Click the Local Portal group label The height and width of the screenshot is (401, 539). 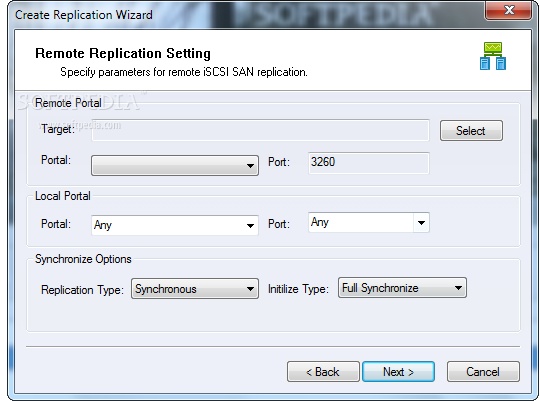63,196
